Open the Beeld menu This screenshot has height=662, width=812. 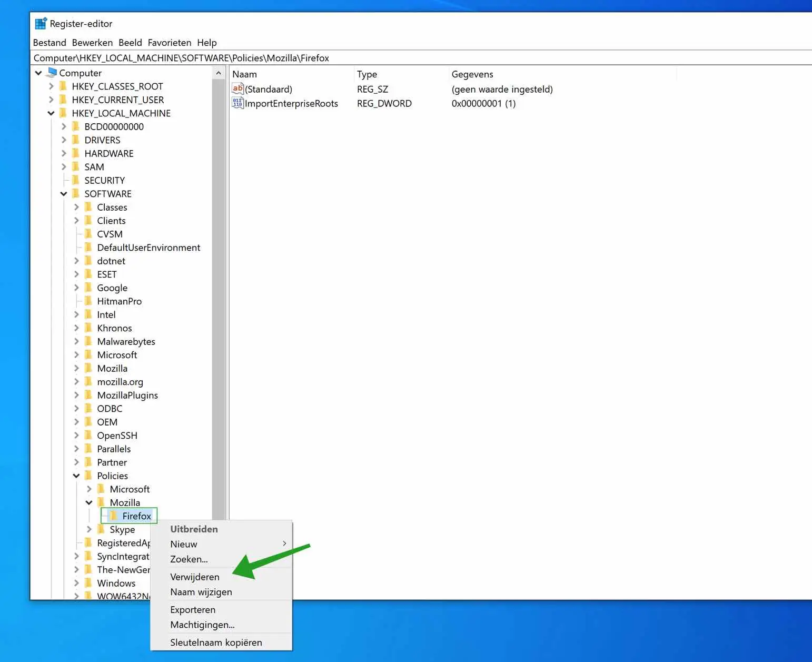130,43
